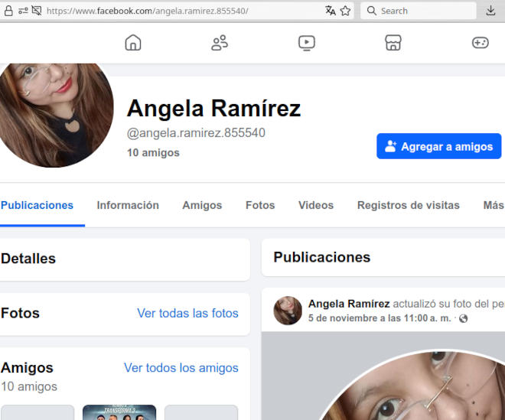Open the Friends icon in top navigation

click(x=220, y=43)
